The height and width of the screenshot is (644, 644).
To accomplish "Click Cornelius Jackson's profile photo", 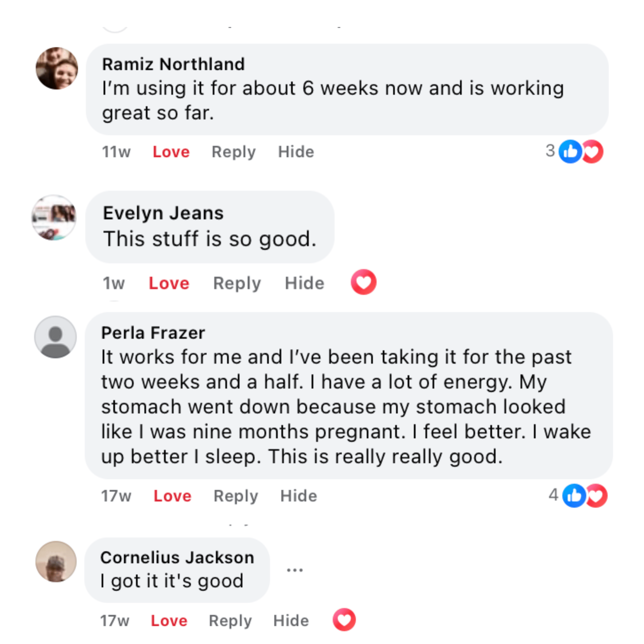I will coord(56,562).
